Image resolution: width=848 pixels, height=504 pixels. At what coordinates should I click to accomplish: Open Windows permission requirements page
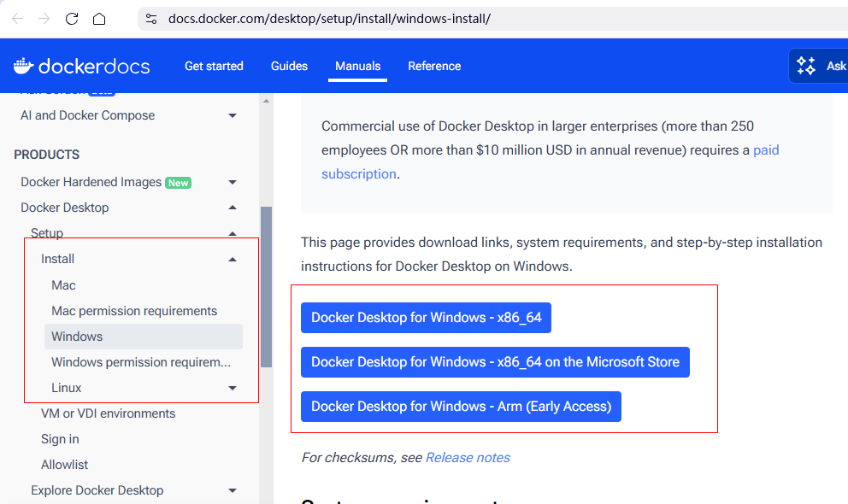tap(140, 362)
